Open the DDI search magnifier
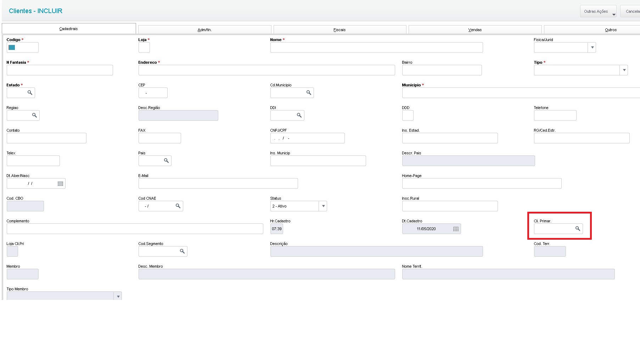Image resolution: width=640 pixels, height=364 pixels. coord(299,115)
